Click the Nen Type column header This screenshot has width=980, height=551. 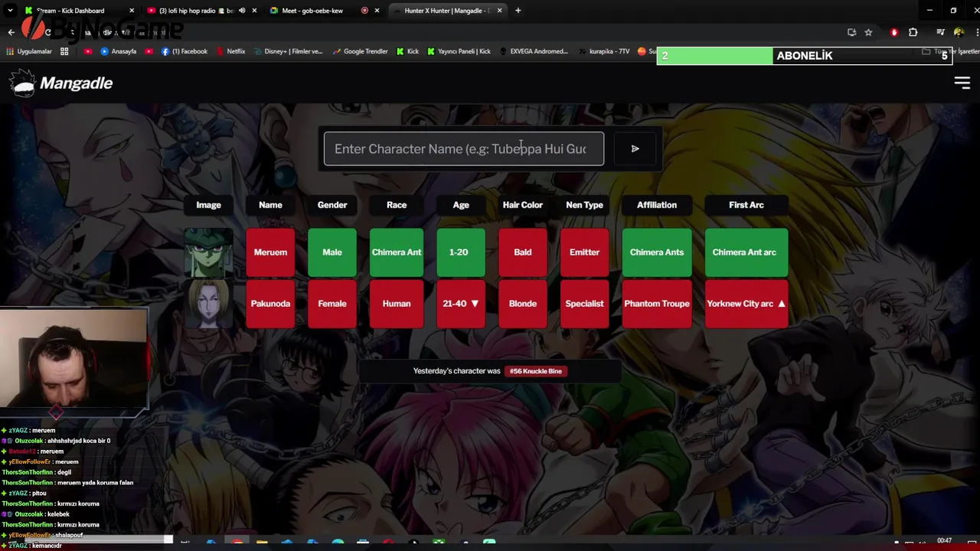click(x=584, y=205)
